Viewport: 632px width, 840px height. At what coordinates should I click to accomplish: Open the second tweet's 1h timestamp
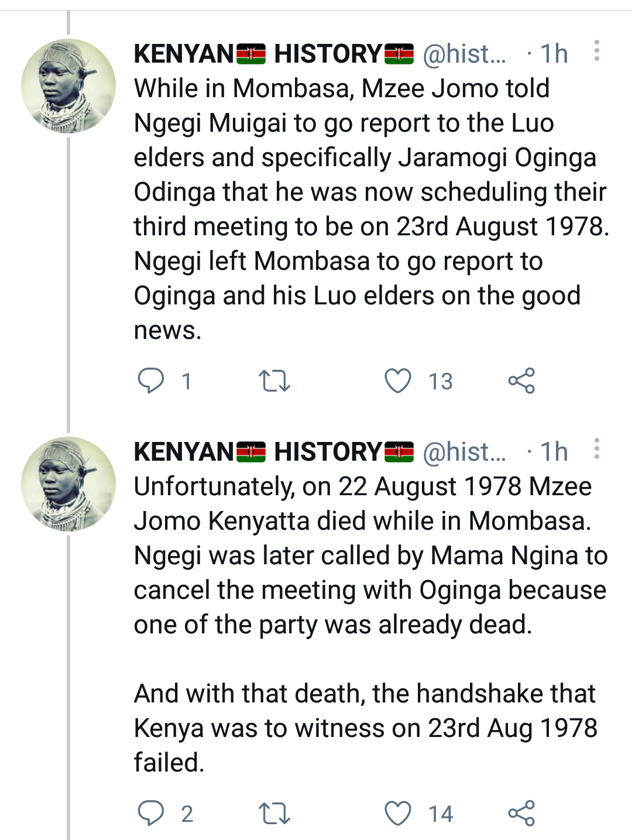tap(554, 452)
